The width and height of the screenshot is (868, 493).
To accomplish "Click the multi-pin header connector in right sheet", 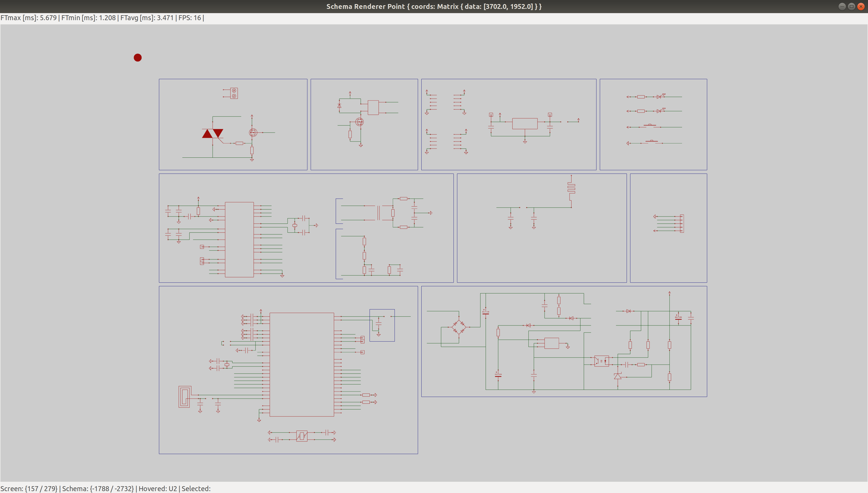I will [682, 224].
